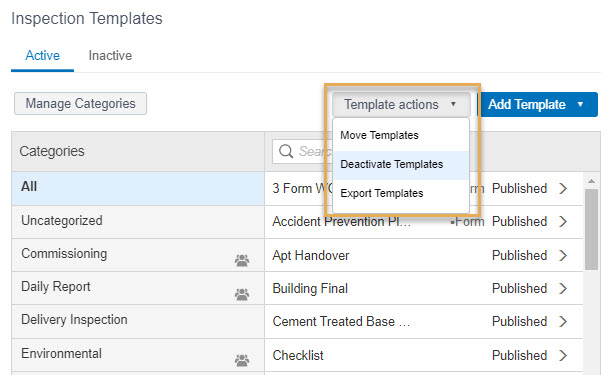
Task: Select the Uncategorized category
Action: 138,222
